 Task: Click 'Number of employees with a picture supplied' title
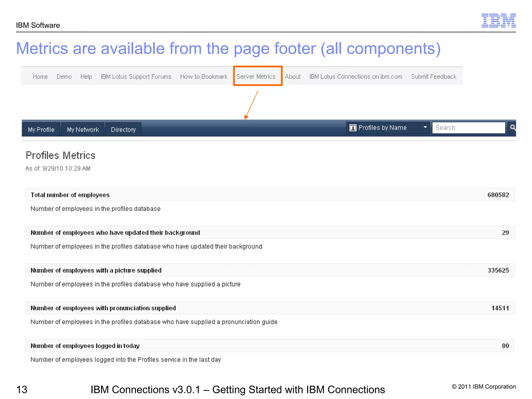click(96, 270)
